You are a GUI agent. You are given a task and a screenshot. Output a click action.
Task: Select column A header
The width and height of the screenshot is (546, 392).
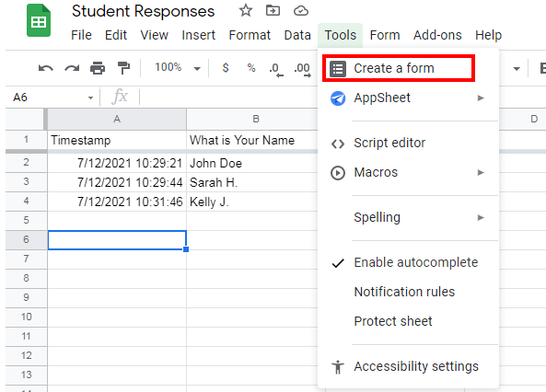[117, 119]
